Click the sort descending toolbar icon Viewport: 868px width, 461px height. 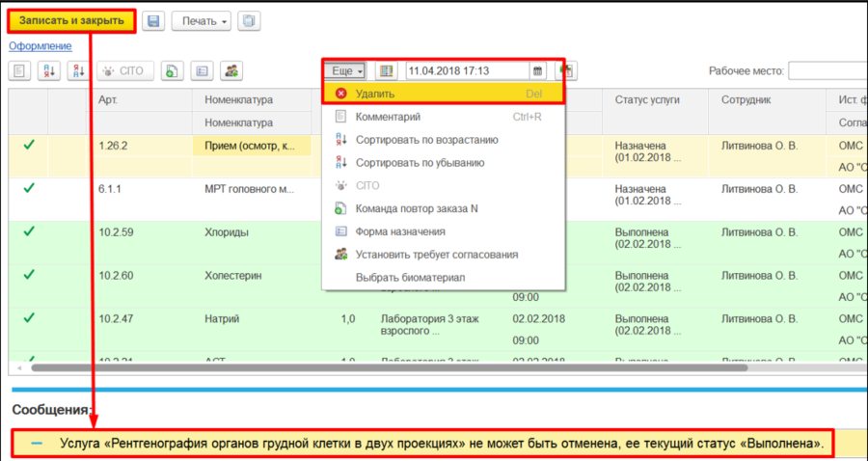tap(78, 70)
